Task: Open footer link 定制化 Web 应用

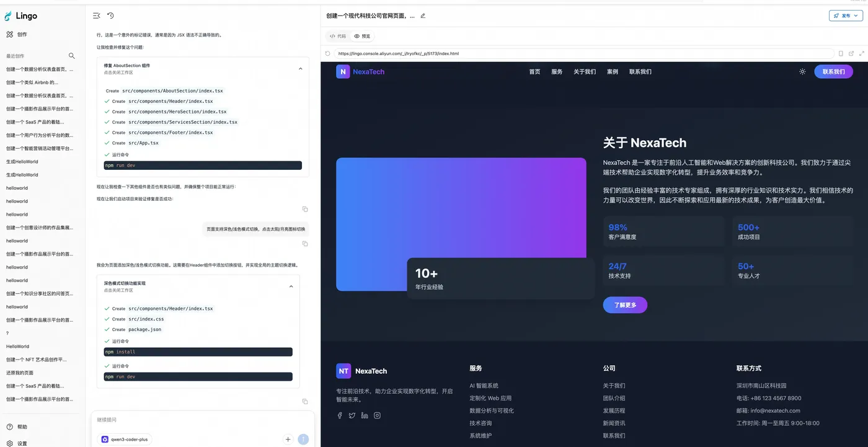Action: [x=490, y=398]
